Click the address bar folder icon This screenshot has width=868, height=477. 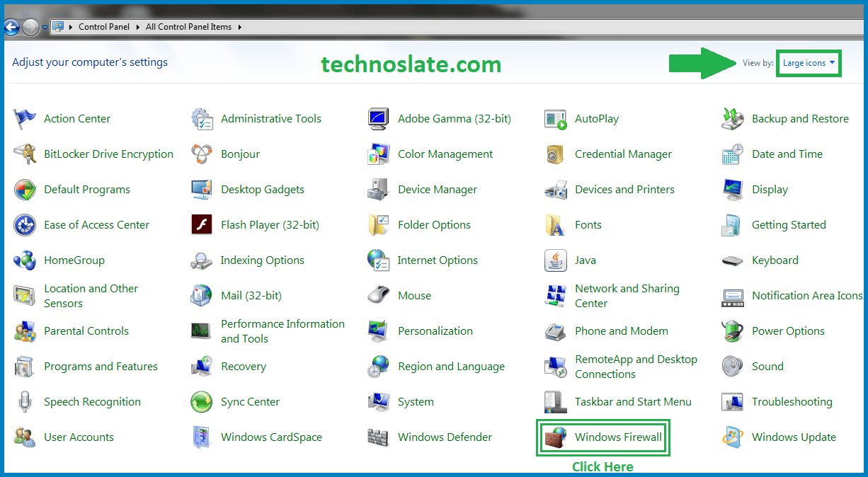(58, 27)
